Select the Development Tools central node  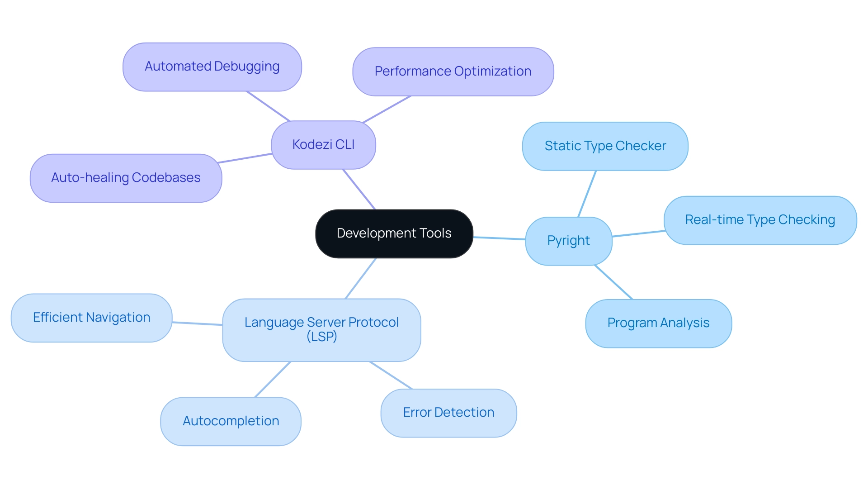394,233
